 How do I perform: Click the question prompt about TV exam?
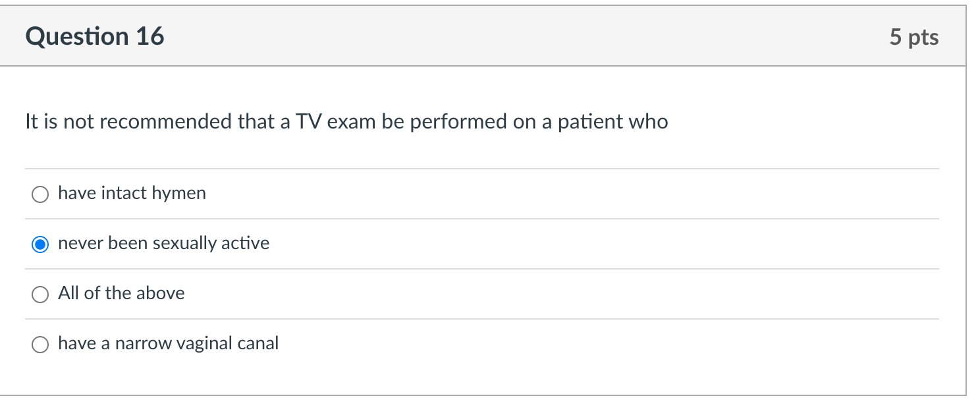tap(346, 122)
